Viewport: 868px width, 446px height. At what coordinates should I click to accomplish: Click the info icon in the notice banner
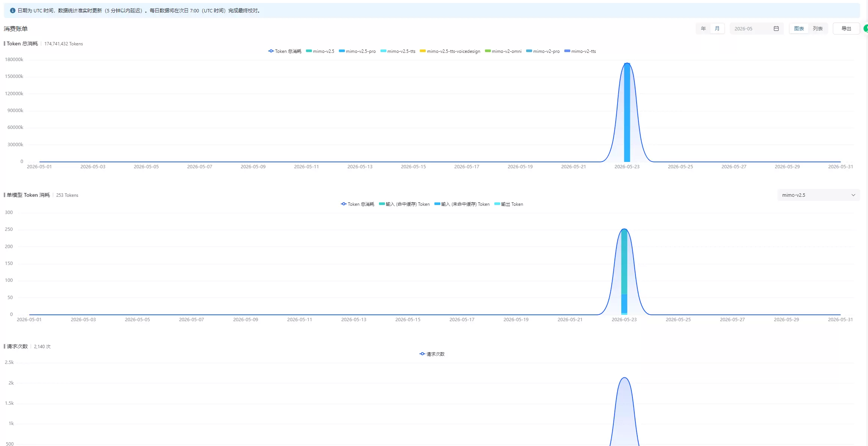(x=13, y=10)
